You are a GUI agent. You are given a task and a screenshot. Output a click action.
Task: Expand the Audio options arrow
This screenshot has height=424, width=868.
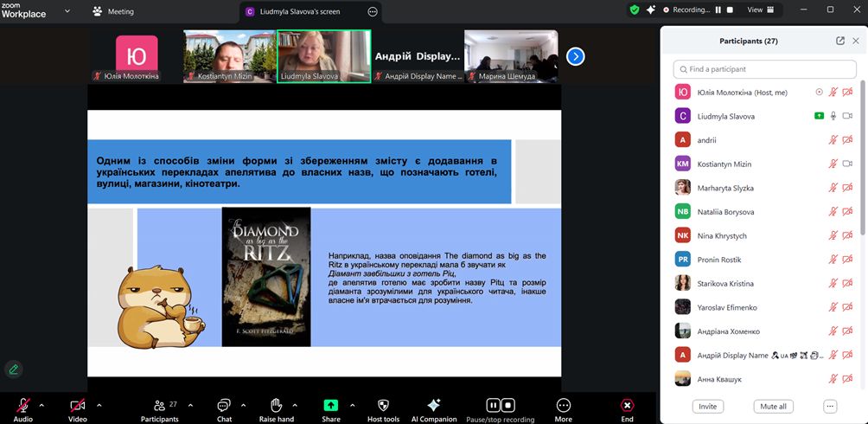45,404
